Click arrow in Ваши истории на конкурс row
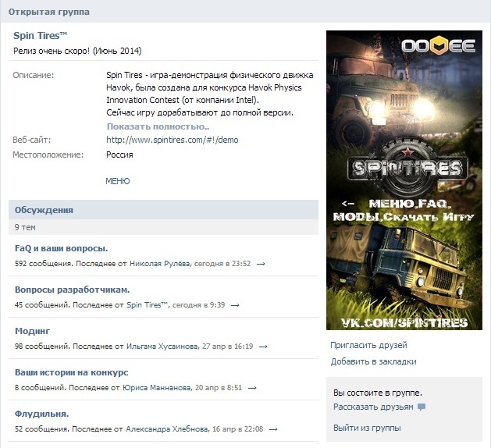The image size is (491, 448). (x=252, y=388)
